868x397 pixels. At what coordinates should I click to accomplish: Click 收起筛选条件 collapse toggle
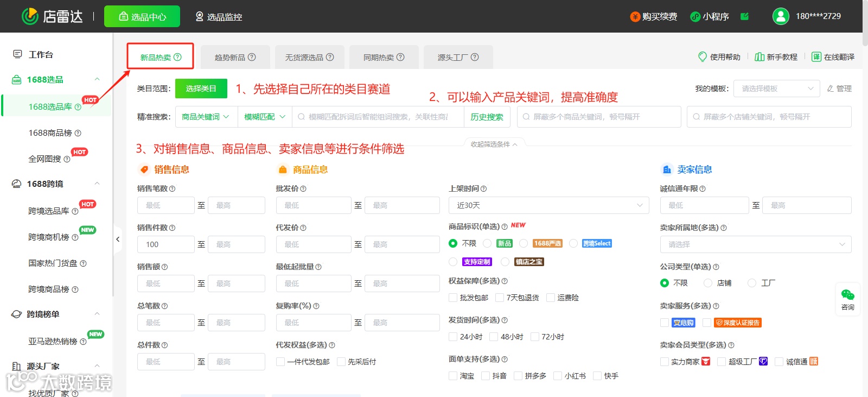494,144
